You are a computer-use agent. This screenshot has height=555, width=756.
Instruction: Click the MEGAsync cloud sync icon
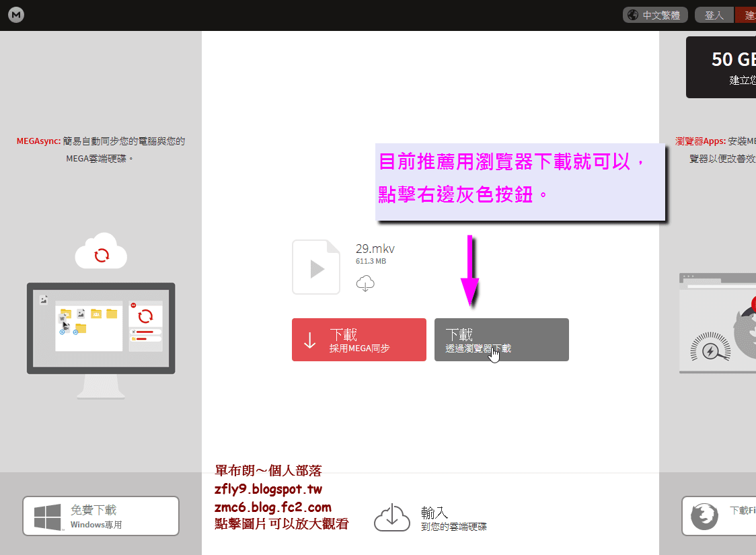coord(102,251)
